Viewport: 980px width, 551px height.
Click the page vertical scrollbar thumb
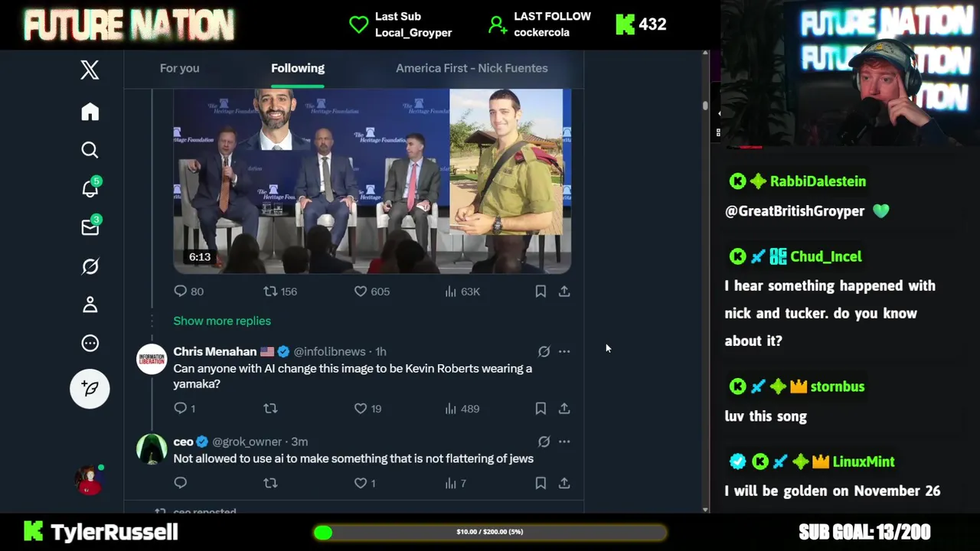click(x=705, y=106)
